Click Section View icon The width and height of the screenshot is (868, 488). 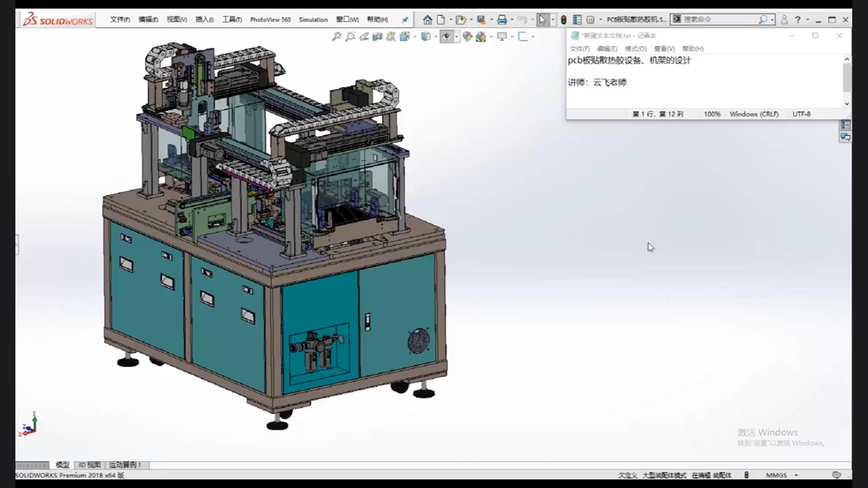pyautogui.click(x=377, y=37)
